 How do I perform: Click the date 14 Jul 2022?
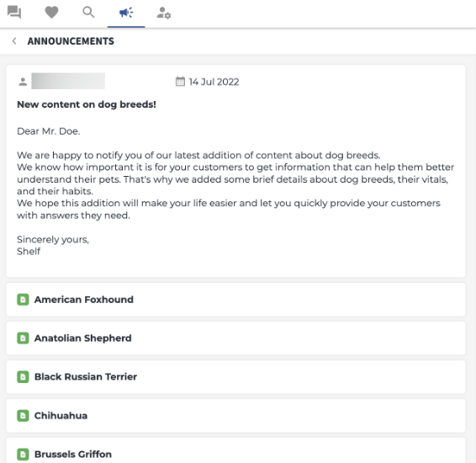214,82
